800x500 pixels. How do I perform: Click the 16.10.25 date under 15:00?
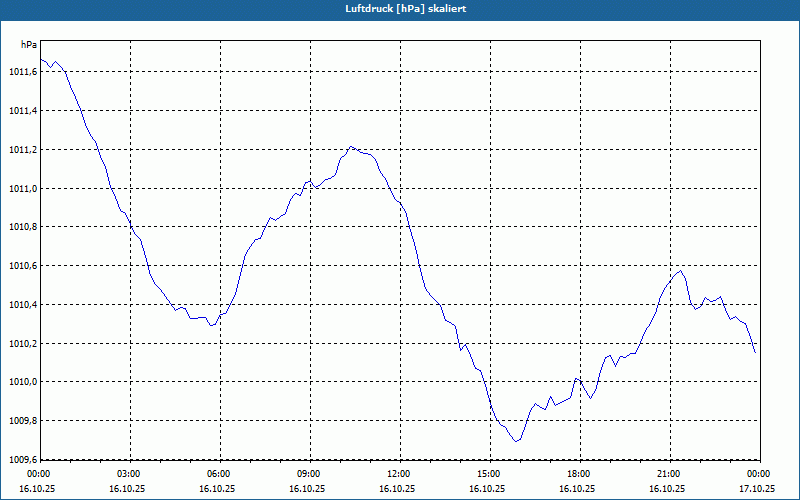[487, 488]
